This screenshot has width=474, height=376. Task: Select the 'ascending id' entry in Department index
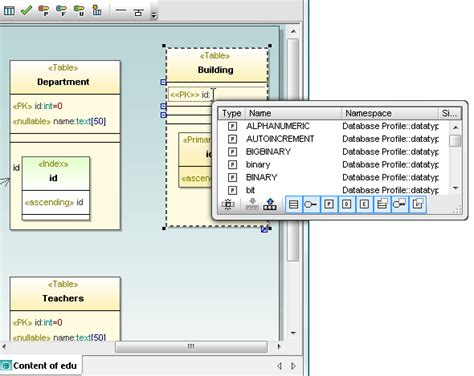click(x=54, y=202)
